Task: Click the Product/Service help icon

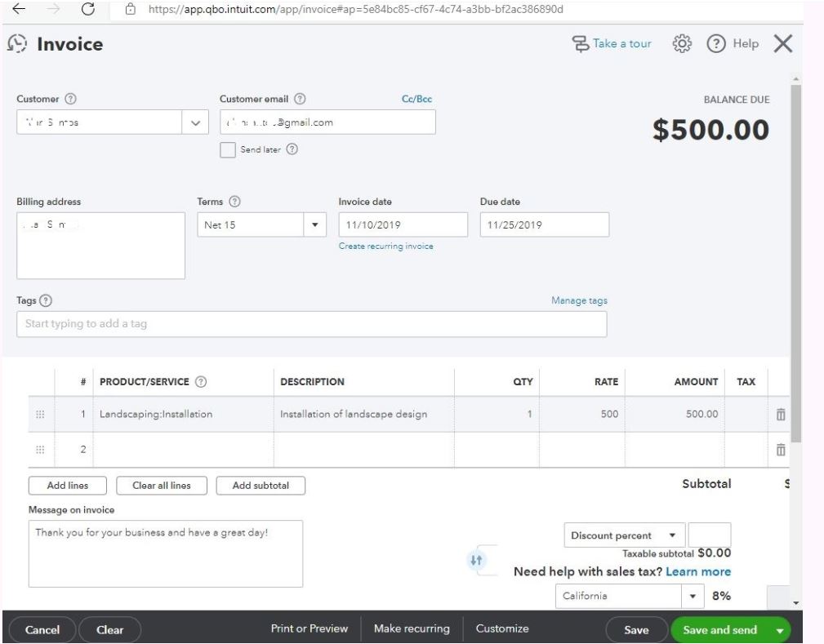Action: click(x=201, y=382)
